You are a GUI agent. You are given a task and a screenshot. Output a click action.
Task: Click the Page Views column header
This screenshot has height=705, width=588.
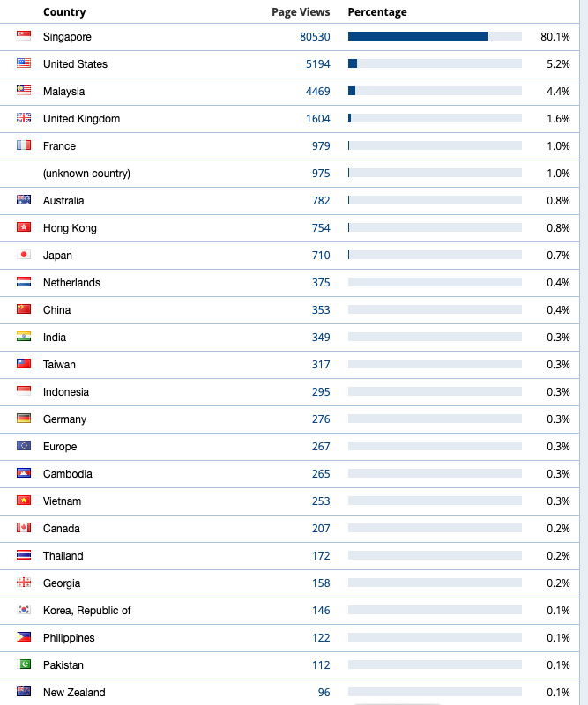tap(301, 12)
